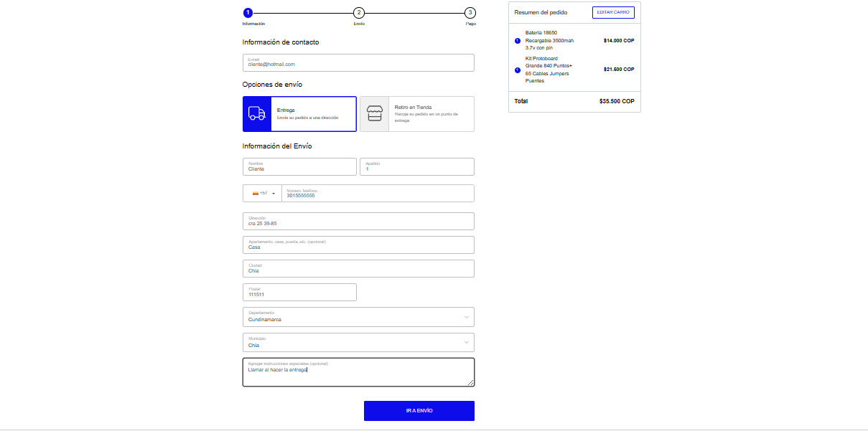Screen dimensions: 868x431
Task: Click the Postal code field
Action: (299, 293)
